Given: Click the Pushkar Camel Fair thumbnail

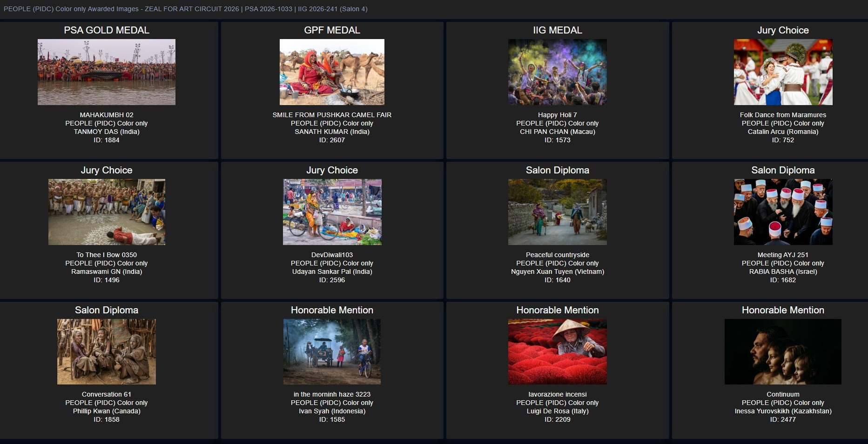Looking at the screenshot, I should coord(332,72).
